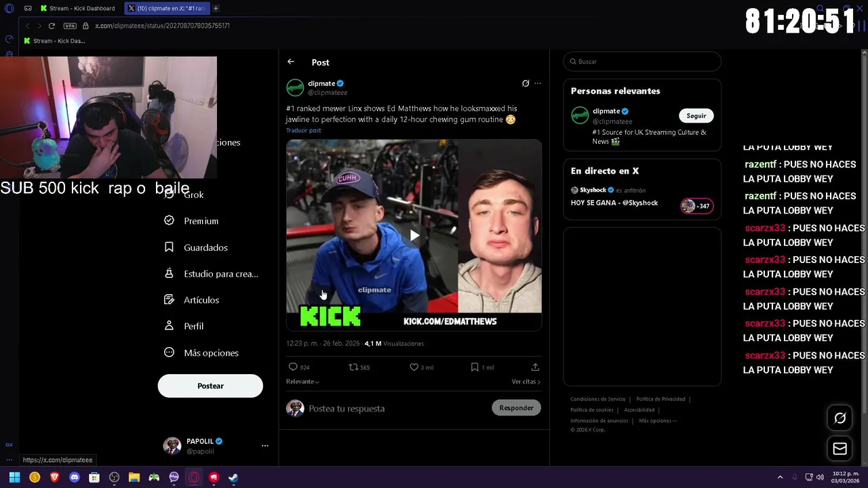Open Más opciones in the sidebar
This screenshot has width=868, height=488.
[x=201, y=352]
